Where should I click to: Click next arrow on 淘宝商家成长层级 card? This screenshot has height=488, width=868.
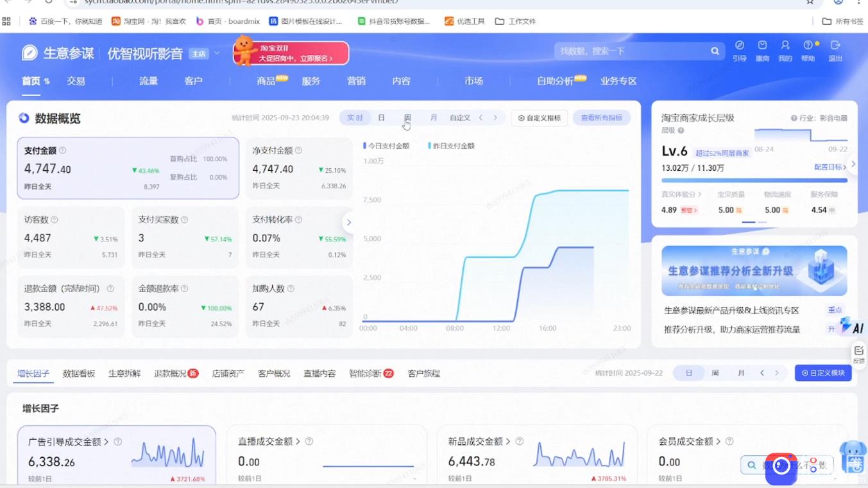pos(853,164)
